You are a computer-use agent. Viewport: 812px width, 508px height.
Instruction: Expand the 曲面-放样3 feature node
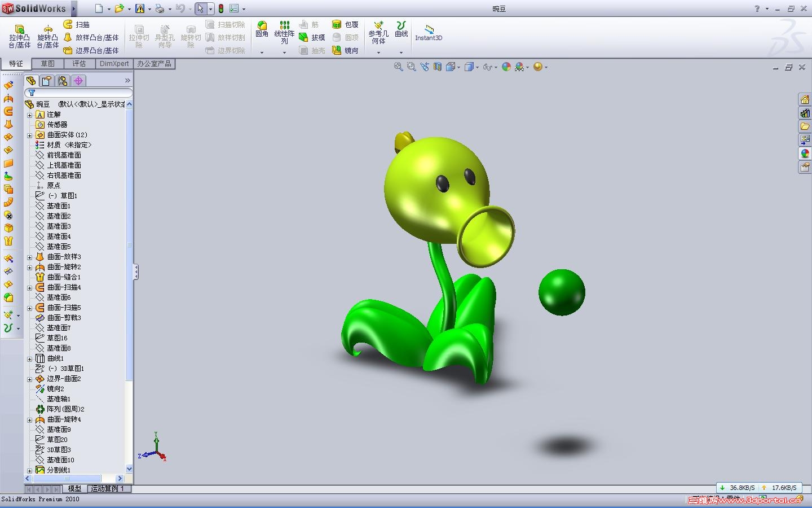tap(30, 257)
